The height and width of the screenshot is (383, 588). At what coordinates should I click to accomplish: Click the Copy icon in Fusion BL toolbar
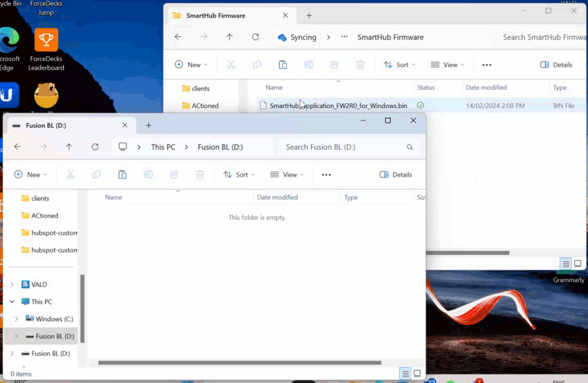tap(96, 175)
